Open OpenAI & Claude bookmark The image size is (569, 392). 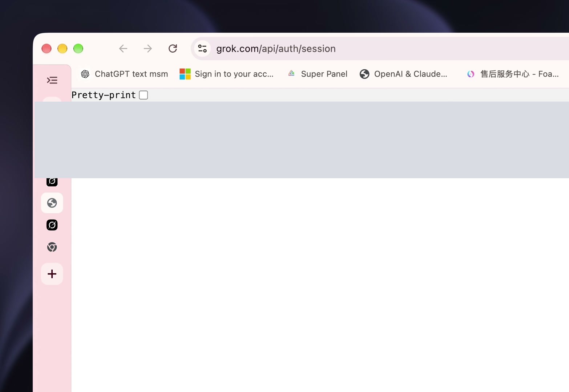(x=403, y=74)
